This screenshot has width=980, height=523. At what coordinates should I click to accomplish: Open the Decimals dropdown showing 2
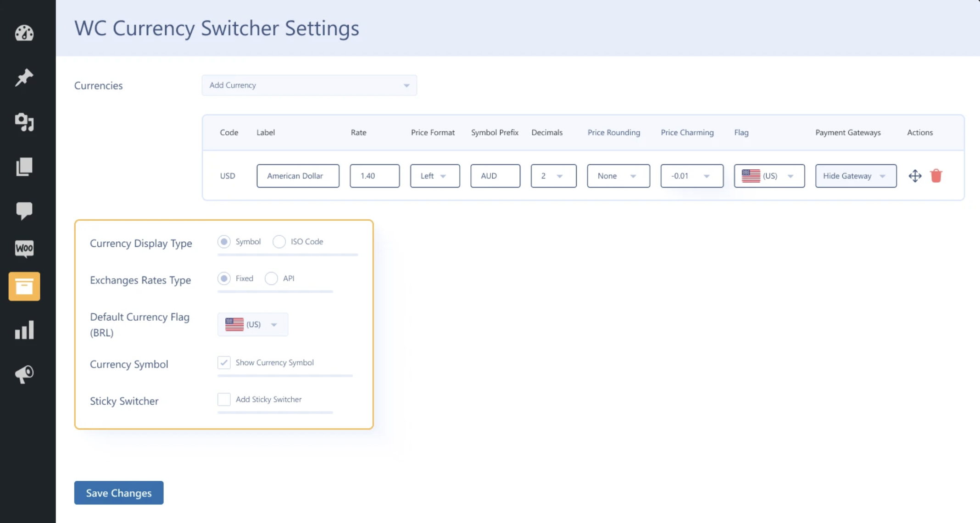pos(554,176)
